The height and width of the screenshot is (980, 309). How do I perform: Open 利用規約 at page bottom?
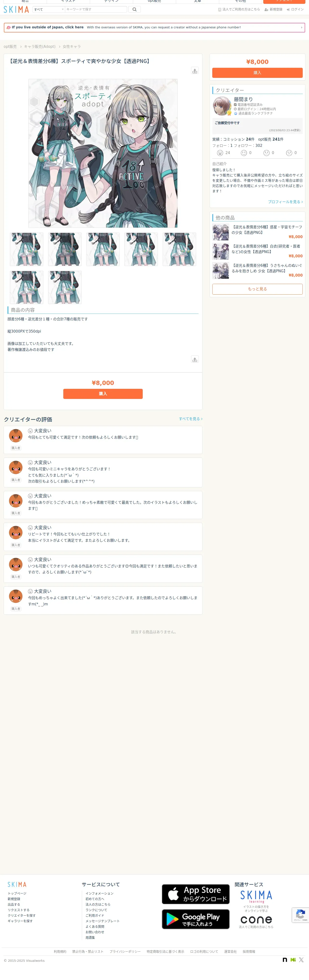[x=60, y=951]
